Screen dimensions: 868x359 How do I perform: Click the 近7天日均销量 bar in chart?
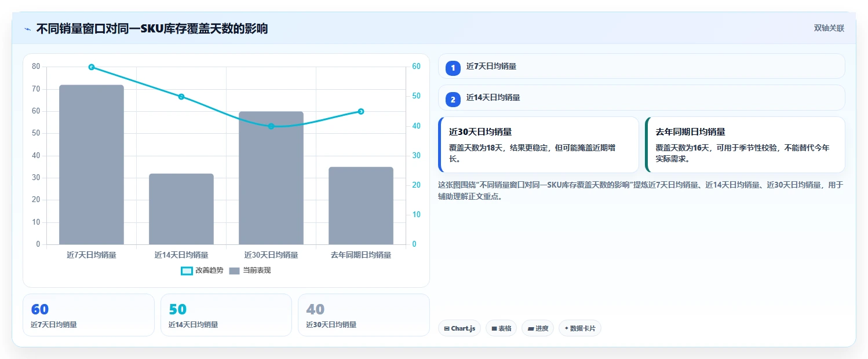(x=92, y=165)
